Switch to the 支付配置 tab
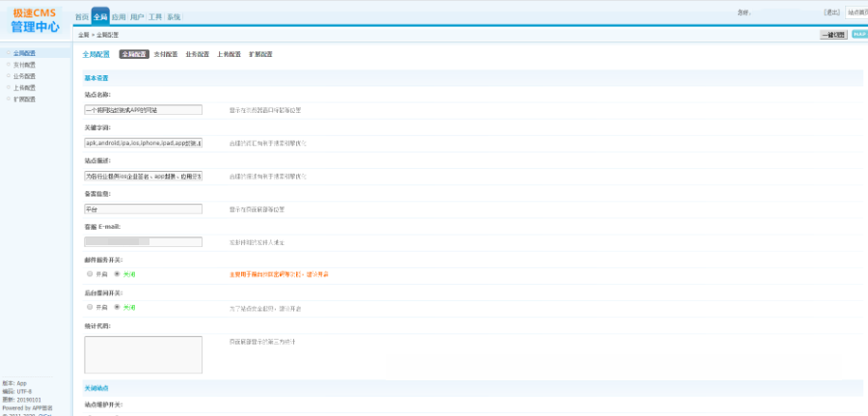 (x=166, y=55)
